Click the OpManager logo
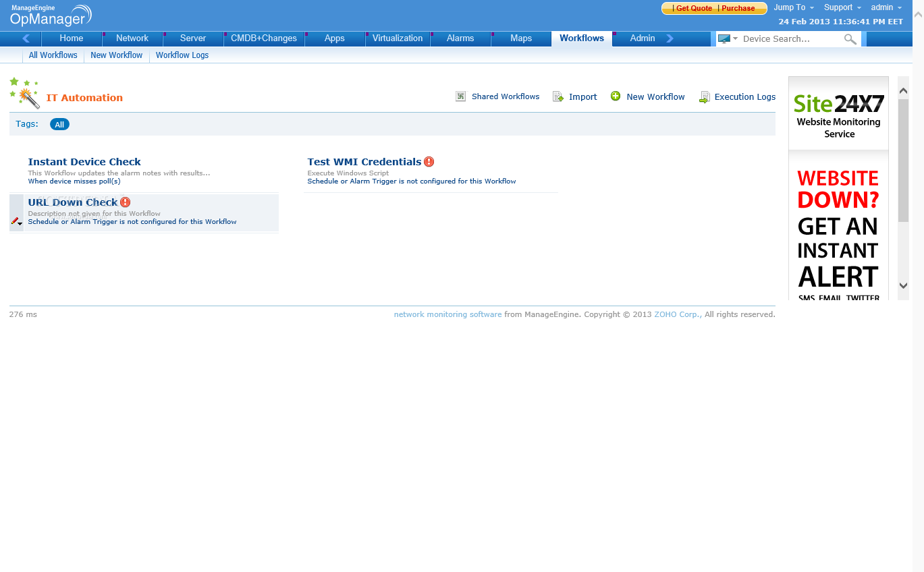924x572 pixels. coord(51,15)
